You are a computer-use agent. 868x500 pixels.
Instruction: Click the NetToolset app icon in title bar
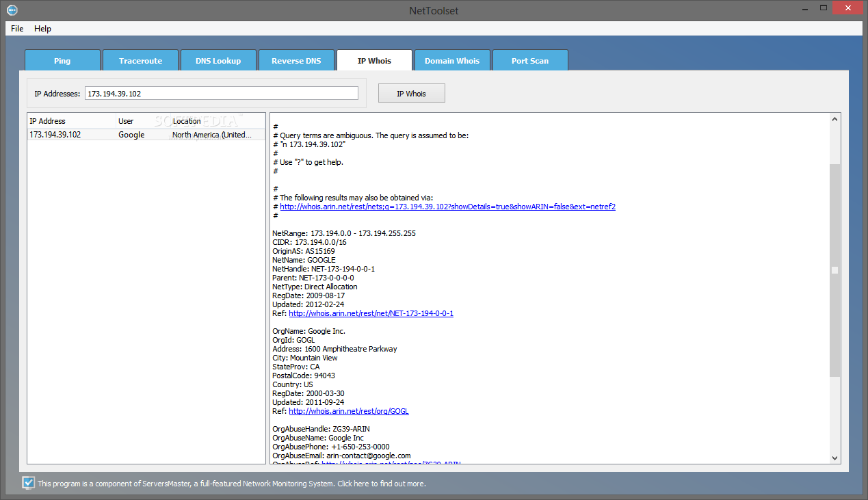point(12,10)
